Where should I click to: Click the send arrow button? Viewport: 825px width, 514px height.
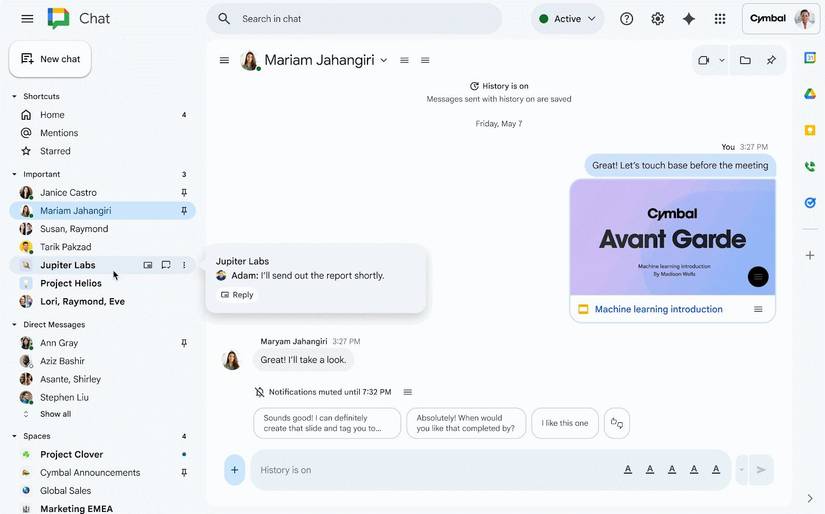761,470
